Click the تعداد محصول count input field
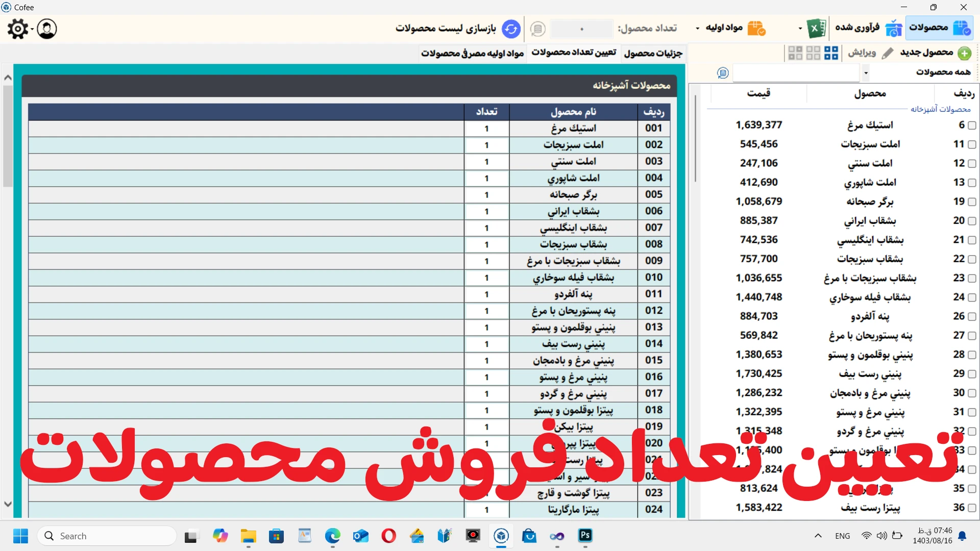Image resolution: width=980 pixels, height=551 pixels. tap(582, 29)
